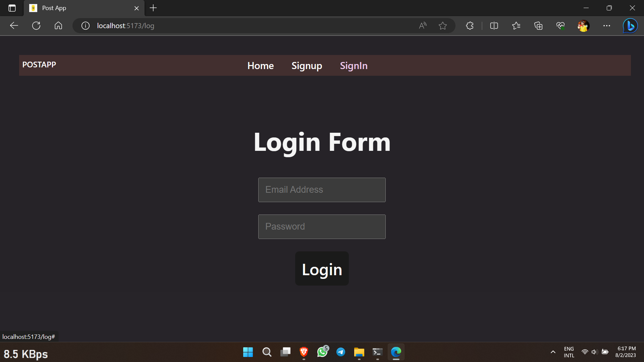
Task: Open the browser profile avatar menu
Action: coord(584,25)
